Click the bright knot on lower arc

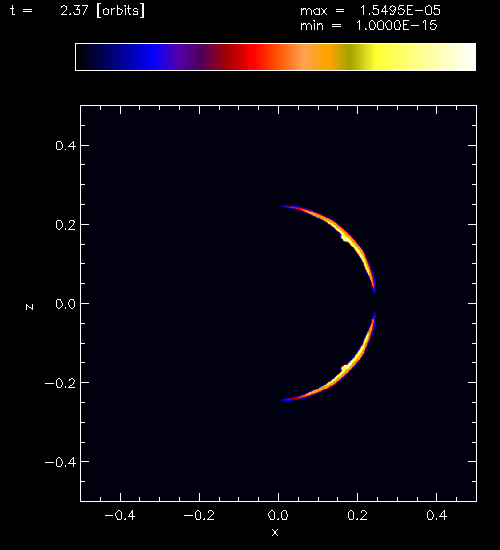coord(345,368)
